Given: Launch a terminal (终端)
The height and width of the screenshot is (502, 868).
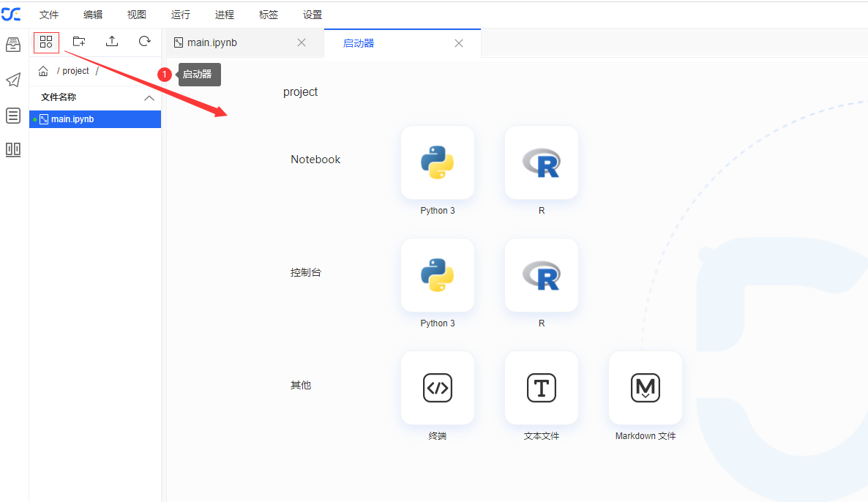Looking at the screenshot, I should pos(438,388).
